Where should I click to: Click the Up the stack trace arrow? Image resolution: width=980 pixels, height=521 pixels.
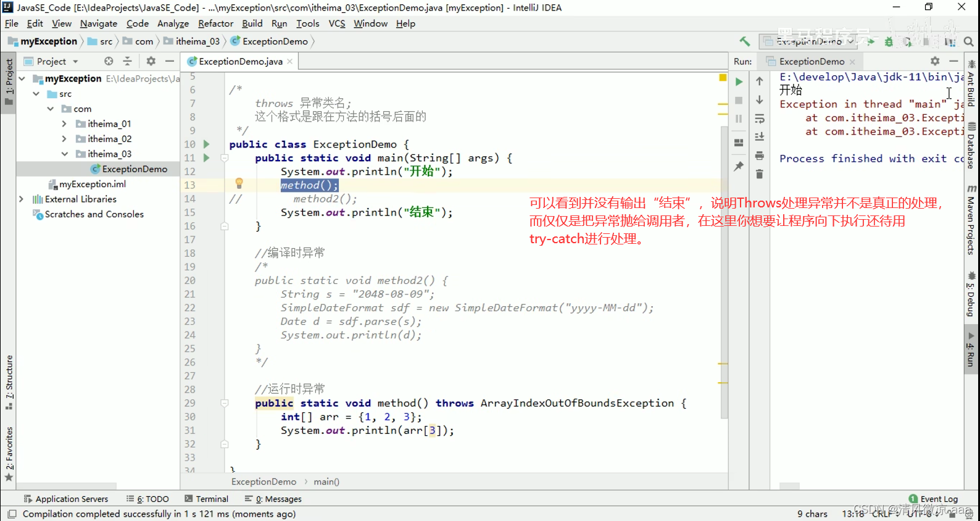760,81
